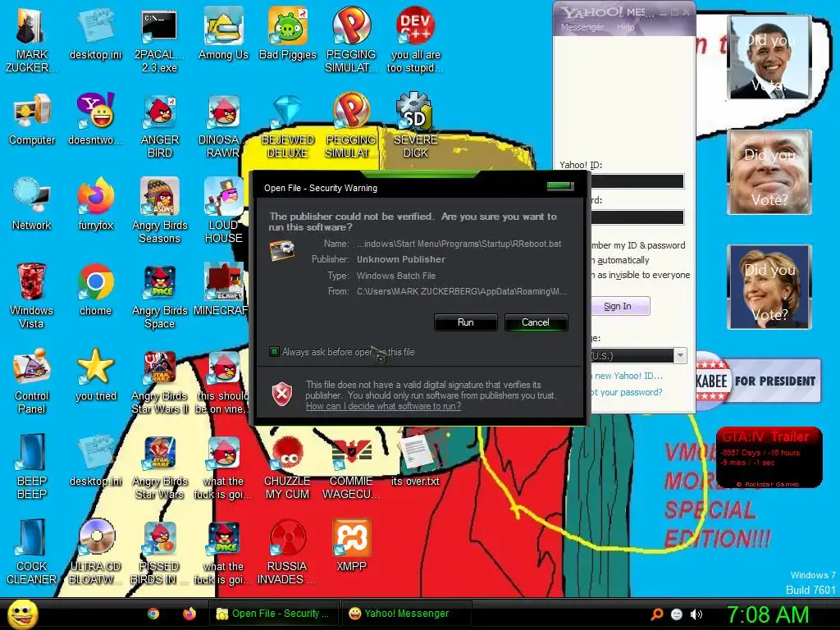
Task: Select the Computer desktop icon
Action: point(32,120)
